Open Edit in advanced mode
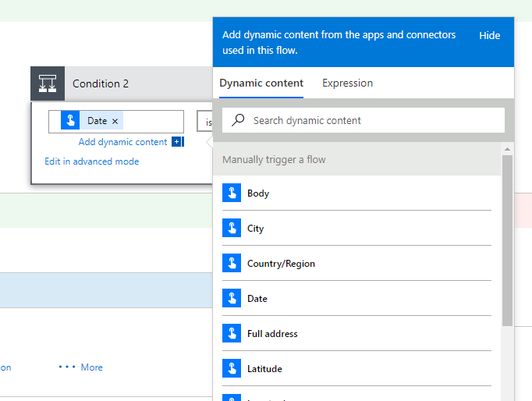 tap(92, 161)
